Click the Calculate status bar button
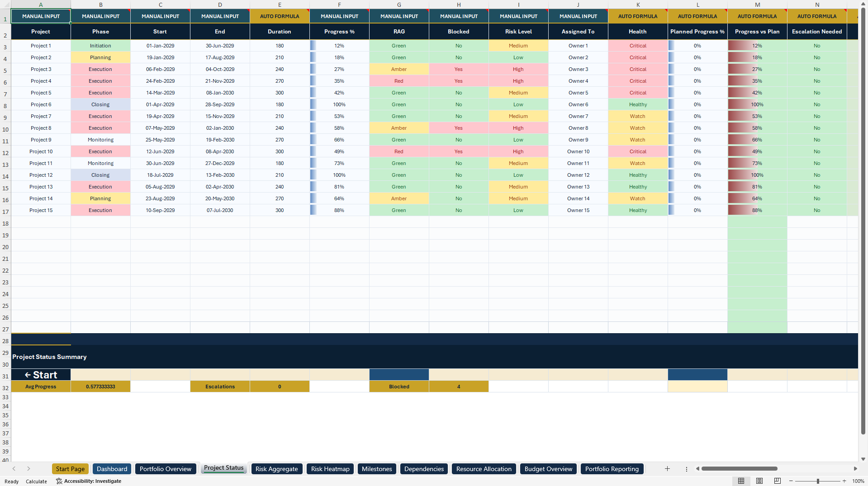The image size is (868, 486). 36,481
